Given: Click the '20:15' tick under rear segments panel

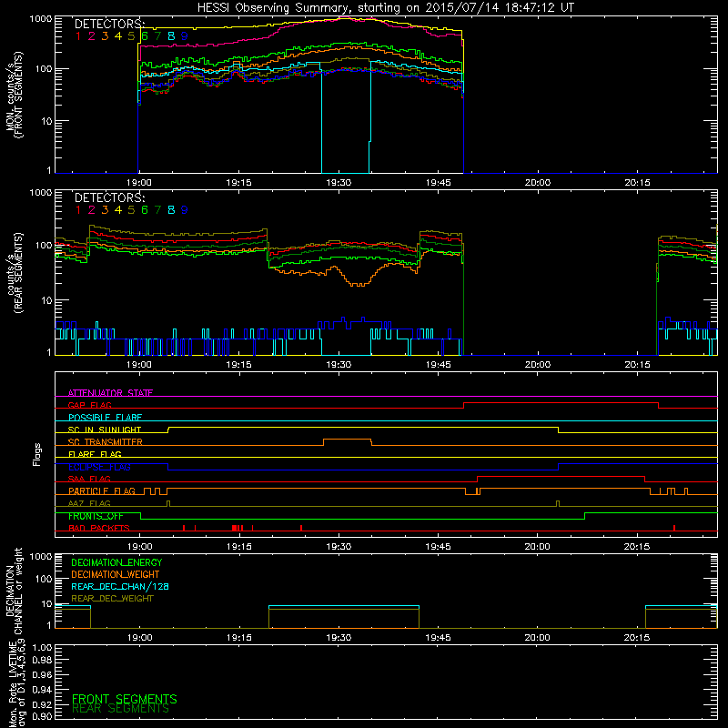Looking at the screenshot, I should click(x=638, y=365).
